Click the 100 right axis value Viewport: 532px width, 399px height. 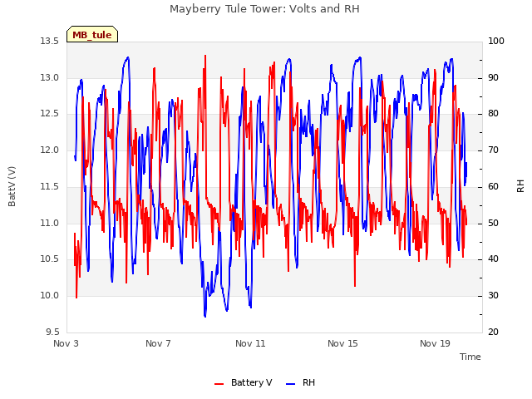point(496,41)
